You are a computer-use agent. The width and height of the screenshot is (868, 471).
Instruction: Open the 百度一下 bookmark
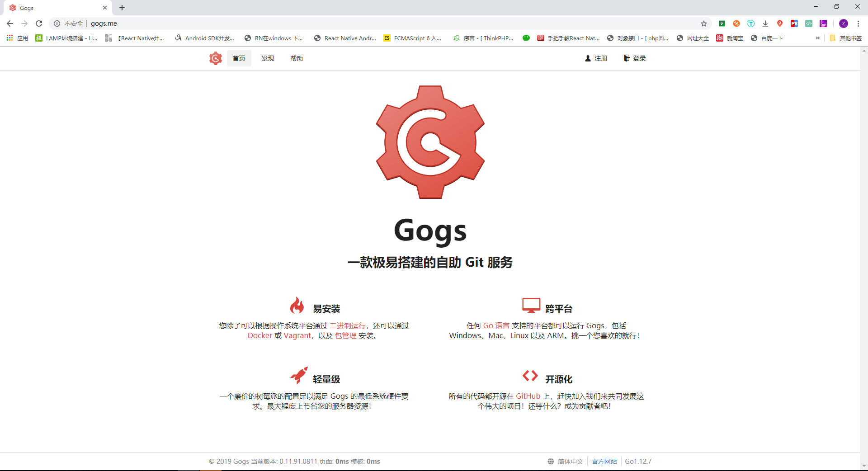pos(767,38)
